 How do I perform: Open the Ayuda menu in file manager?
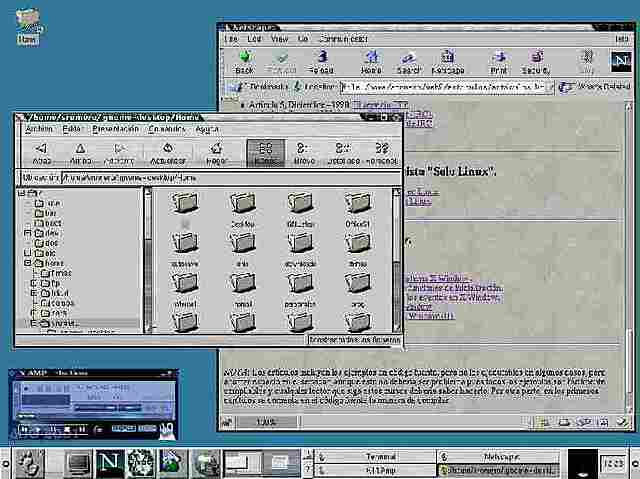tap(207, 129)
